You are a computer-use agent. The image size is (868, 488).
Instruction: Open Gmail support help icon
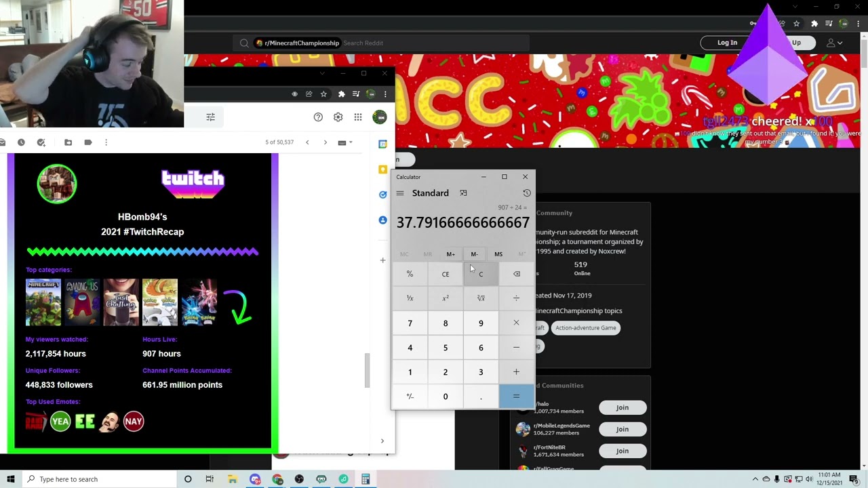coord(318,117)
